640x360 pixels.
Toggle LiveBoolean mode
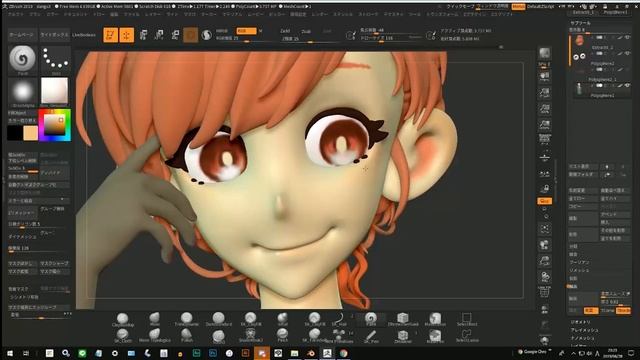84,35
